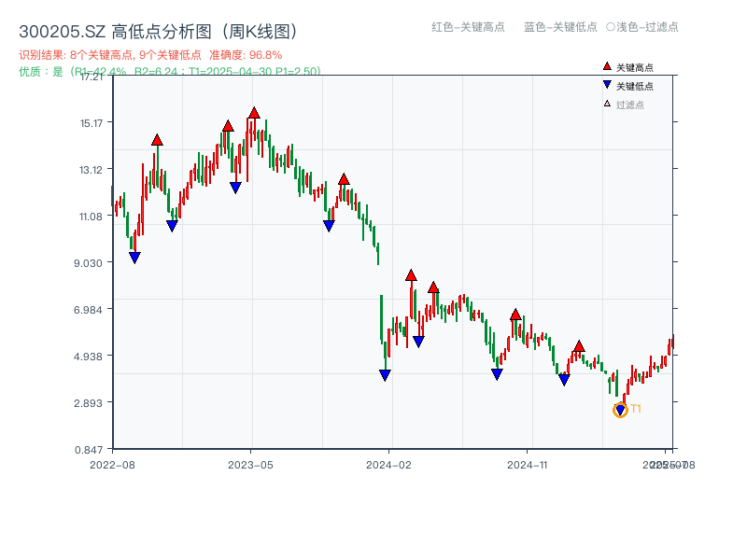Click the orange T1 text label
The image size is (747, 560).
pos(636,409)
